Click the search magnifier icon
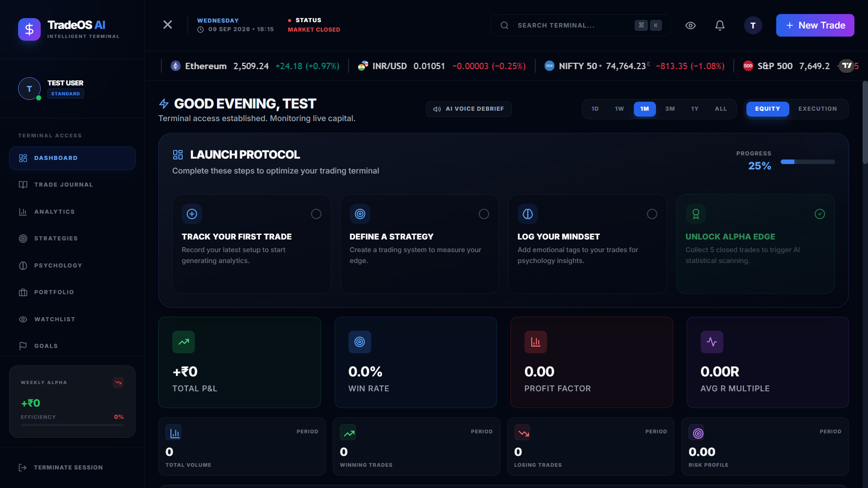Screen dimensions: 868x488 (505, 25)
